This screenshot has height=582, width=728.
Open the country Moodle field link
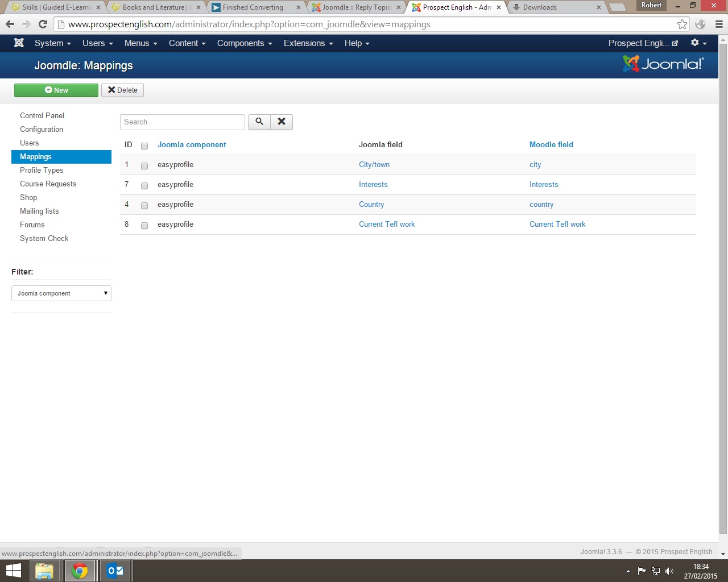541,204
